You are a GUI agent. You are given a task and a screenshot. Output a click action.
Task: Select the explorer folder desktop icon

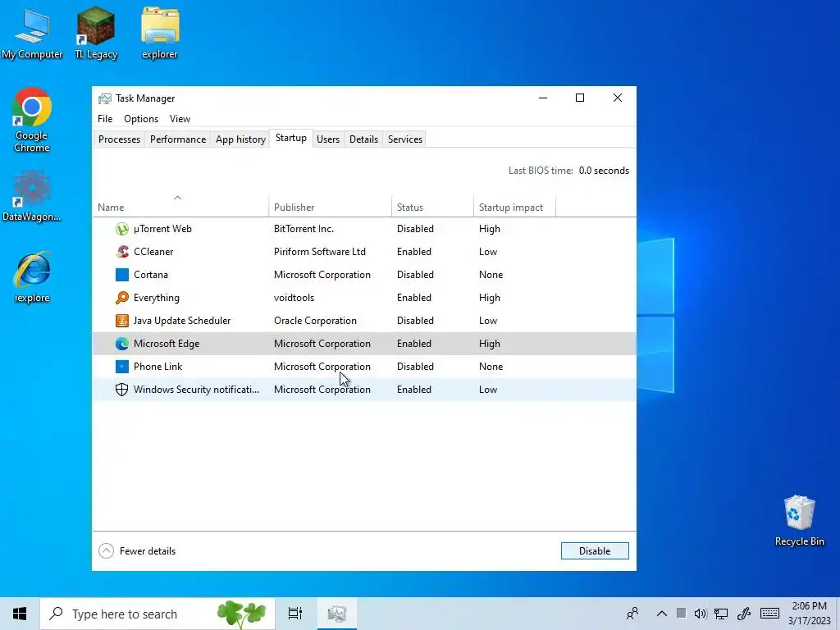click(160, 34)
